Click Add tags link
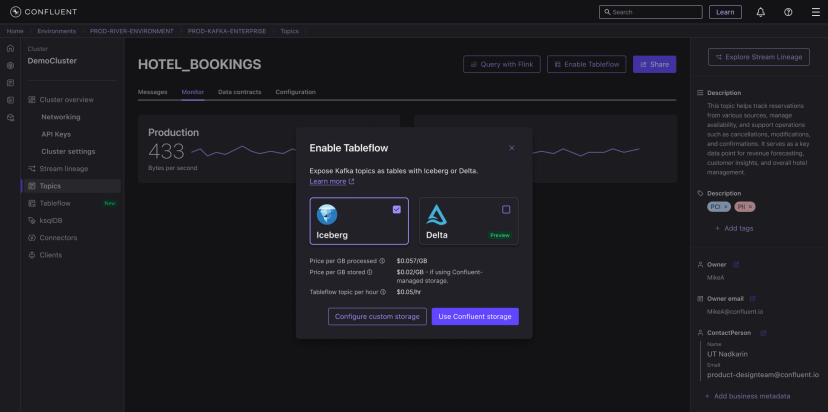The height and width of the screenshot is (412, 828). click(x=734, y=228)
